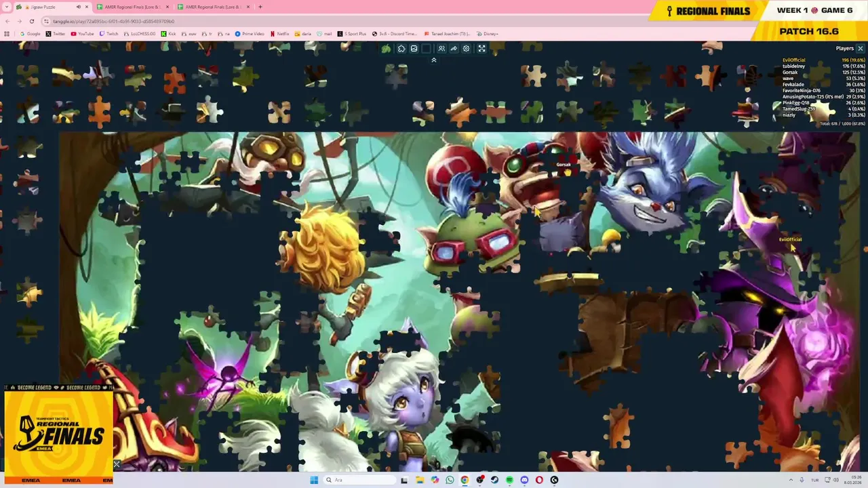
Task: Select player FavoriteNinja-D76 in the list
Action: 824,91
